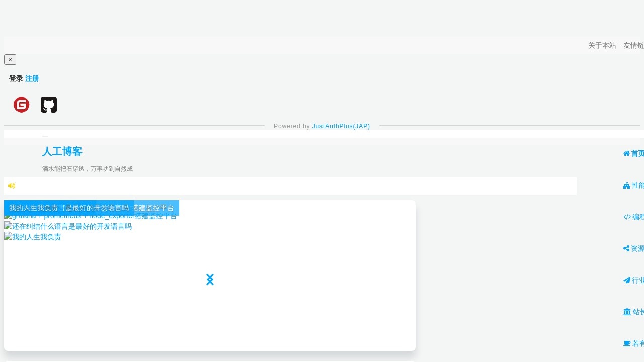Click the coffee cup icon in the menu
The image size is (644, 362).
pyautogui.click(x=627, y=343)
